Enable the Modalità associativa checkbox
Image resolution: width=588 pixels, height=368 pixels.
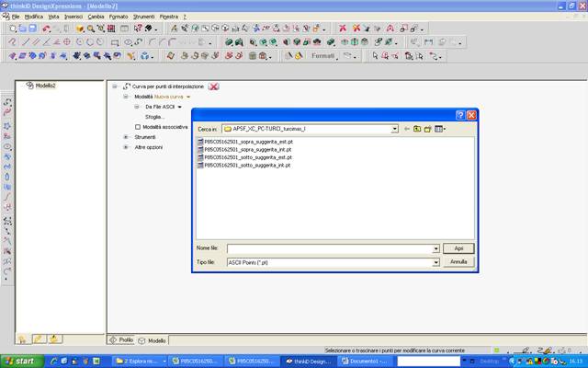click(x=138, y=127)
